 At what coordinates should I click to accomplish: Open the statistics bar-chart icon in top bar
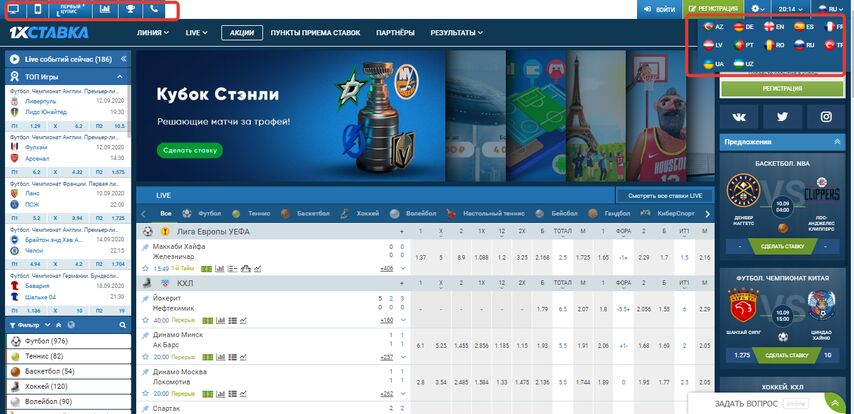click(x=105, y=9)
